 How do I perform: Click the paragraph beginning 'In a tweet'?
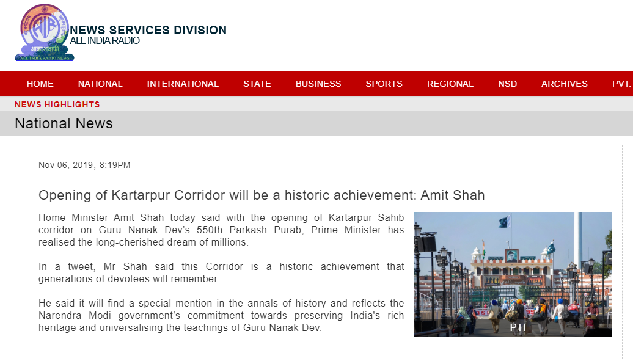pyautogui.click(x=221, y=273)
